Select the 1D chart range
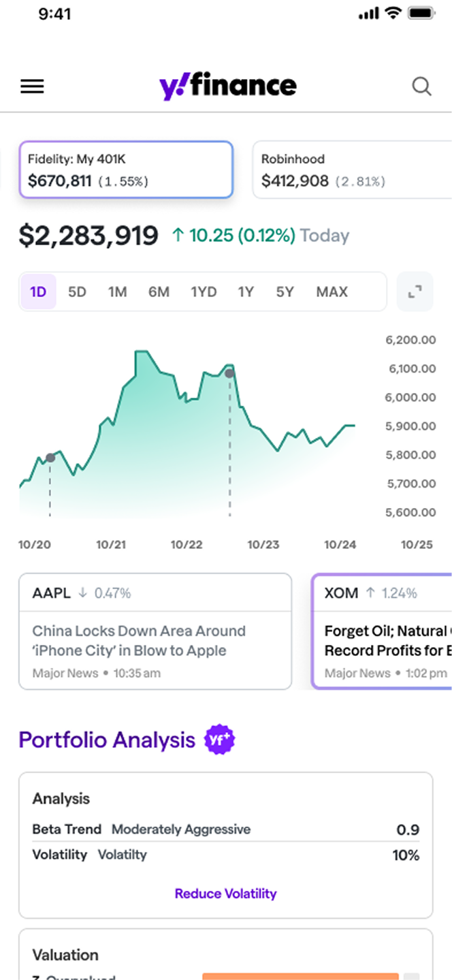Image resolution: width=452 pixels, height=980 pixels. 38,291
